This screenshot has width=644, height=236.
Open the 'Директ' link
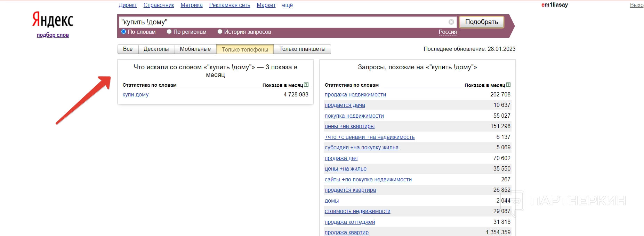[x=128, y=5]
